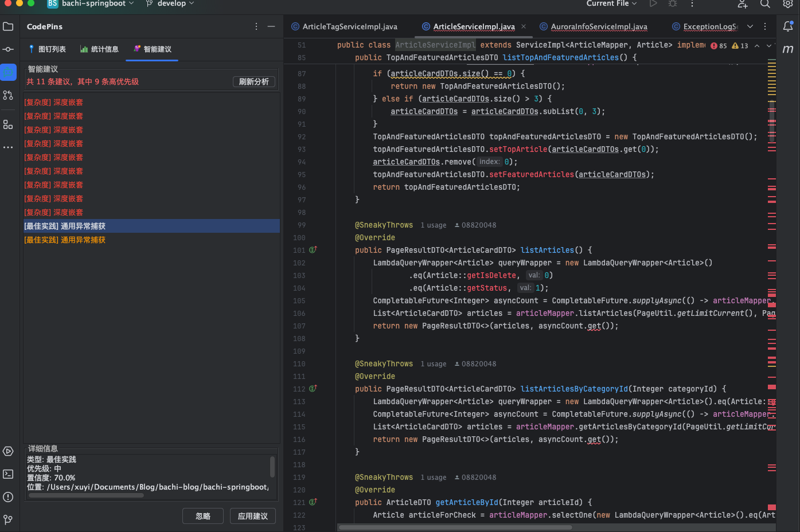The image size is (800, 532).
Task: Open AuroraInfoServiceImpl.java editor tab
Action: (594, 26)
